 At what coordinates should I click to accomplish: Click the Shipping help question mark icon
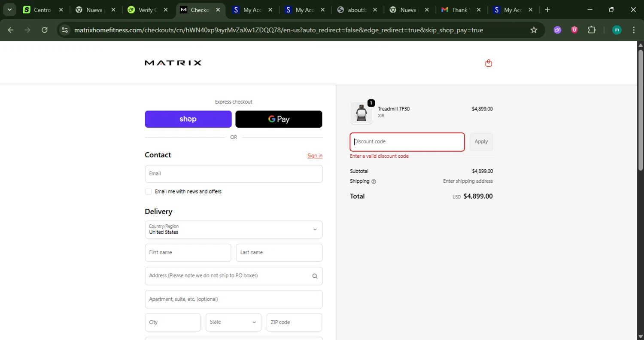374,181
